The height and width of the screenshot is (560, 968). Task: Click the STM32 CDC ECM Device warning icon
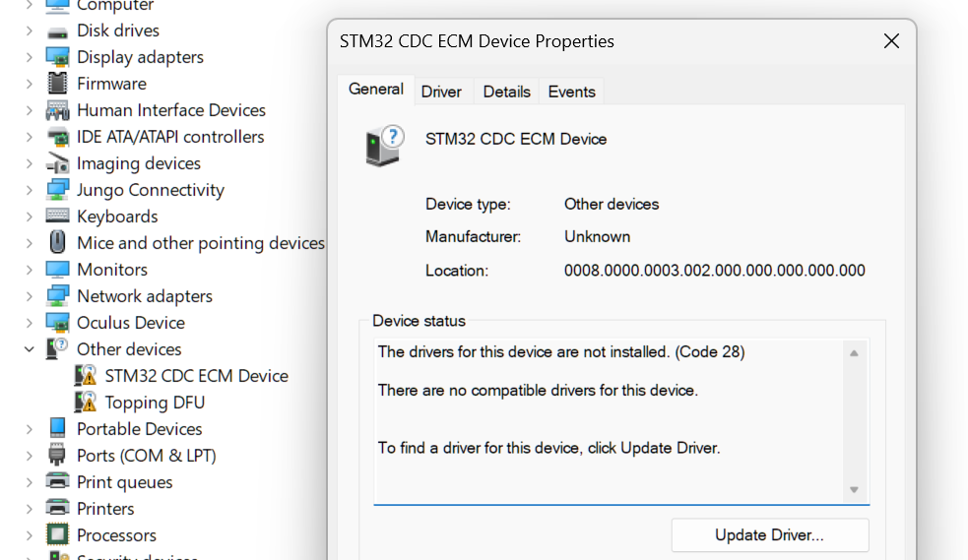click(x=87, y=376)
